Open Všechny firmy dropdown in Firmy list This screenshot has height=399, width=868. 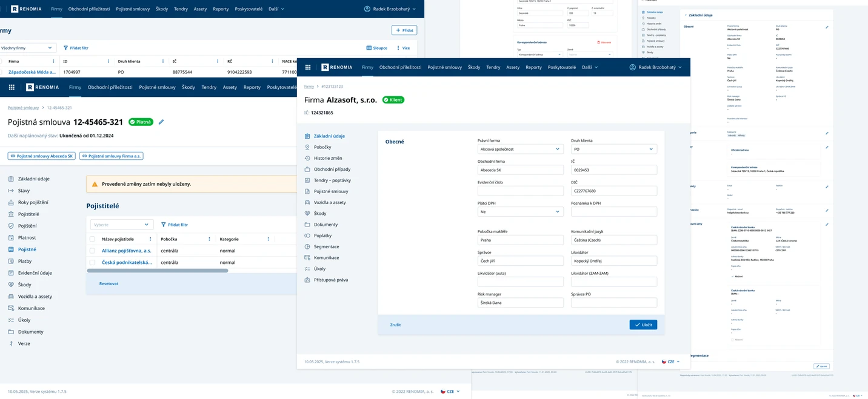(27, 48)
